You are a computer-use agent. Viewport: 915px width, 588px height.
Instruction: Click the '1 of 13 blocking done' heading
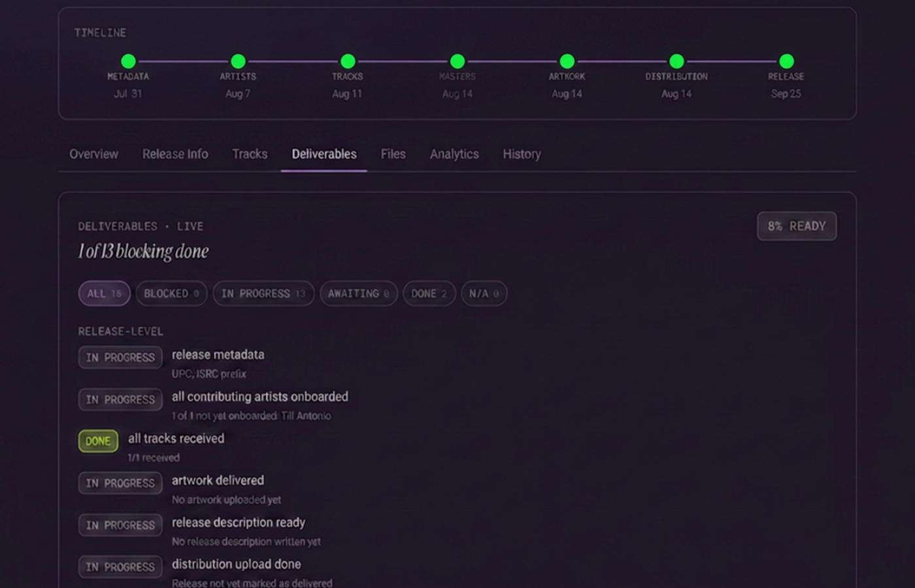pos(143,252)
